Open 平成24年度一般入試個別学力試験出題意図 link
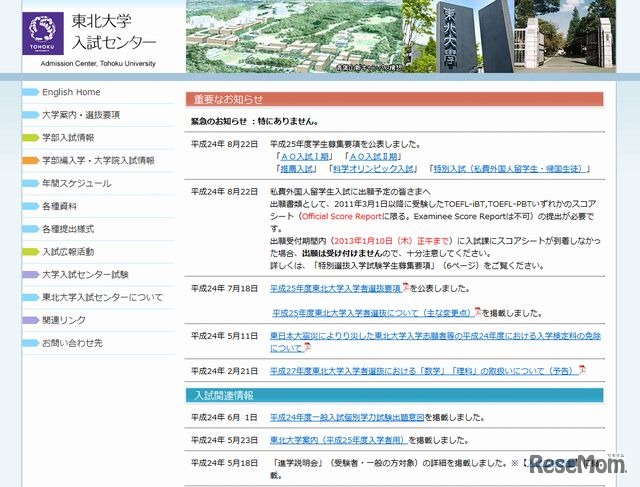Image resolution: width=640 pixels, height=487 pixels. click(x=347, y=418)
